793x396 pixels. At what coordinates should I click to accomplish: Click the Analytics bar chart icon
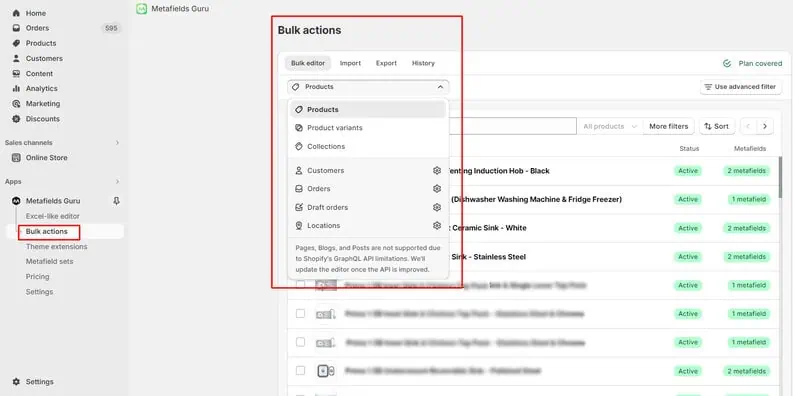click(16, 89)
